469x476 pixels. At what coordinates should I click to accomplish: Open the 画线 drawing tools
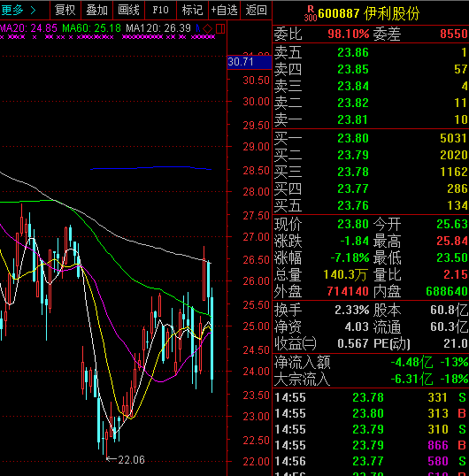pos(128,10)
